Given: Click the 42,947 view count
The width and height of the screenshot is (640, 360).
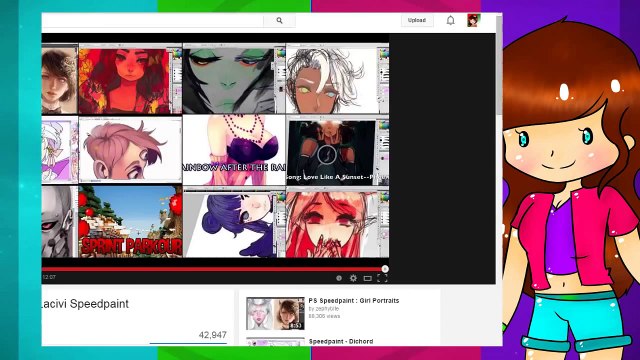Looking at the screenshot, I should [212, 335].
